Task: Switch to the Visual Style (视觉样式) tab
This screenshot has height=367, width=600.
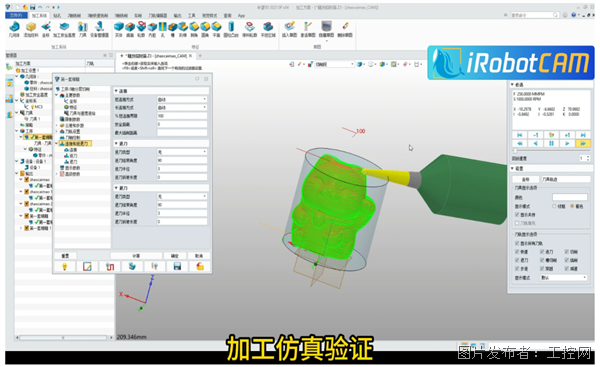Action: click(209, 16)
